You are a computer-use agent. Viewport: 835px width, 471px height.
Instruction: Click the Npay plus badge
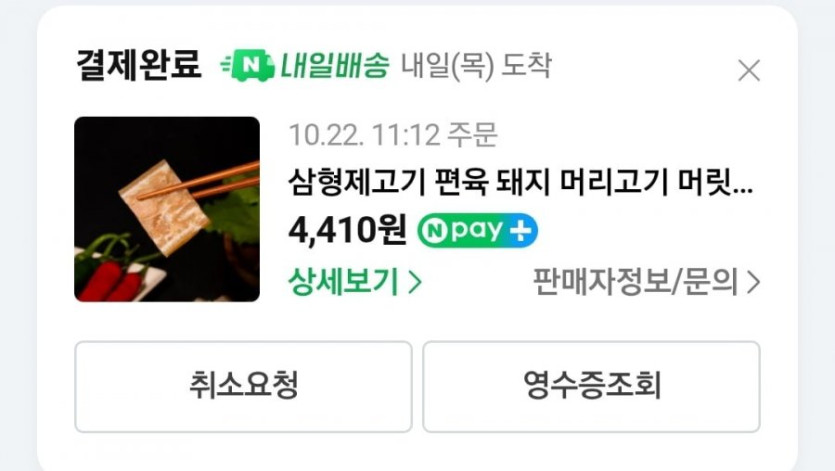(477, 230)
